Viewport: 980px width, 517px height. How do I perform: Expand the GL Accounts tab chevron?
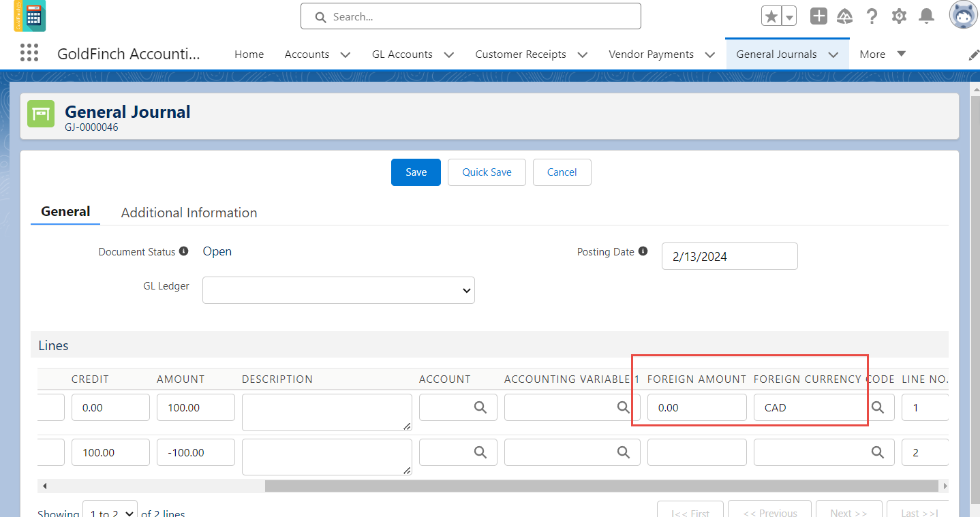(448, 54)
